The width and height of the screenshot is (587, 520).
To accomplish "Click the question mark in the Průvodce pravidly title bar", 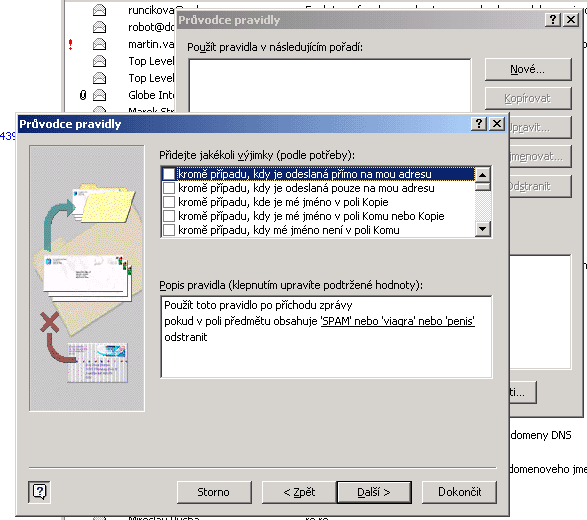I will pyautogui.click(x=479, y=124).
